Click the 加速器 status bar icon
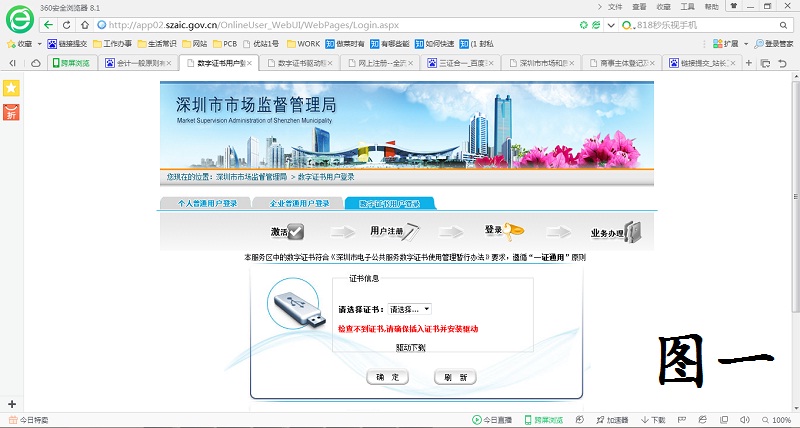 pyautogui.click(x=610, y=420)
